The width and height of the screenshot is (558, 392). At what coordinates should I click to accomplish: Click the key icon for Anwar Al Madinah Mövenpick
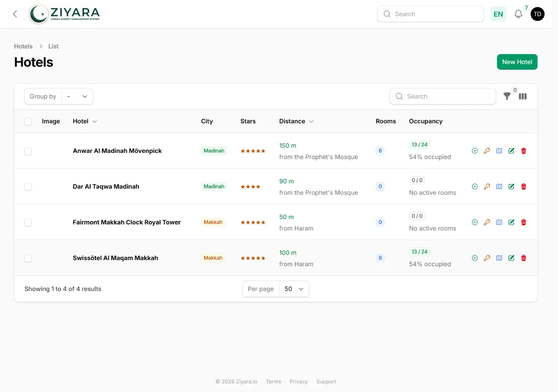(487, 151)
